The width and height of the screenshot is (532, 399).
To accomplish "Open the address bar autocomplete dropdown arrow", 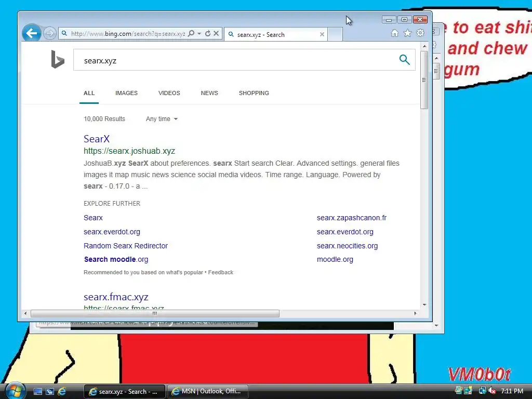I will [199, 33].
